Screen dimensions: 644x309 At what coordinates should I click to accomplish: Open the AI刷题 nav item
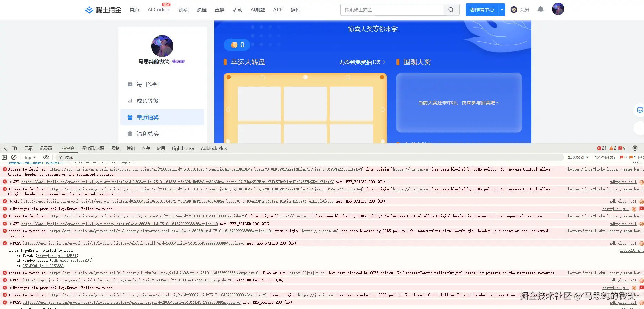[x=258, y=10]
